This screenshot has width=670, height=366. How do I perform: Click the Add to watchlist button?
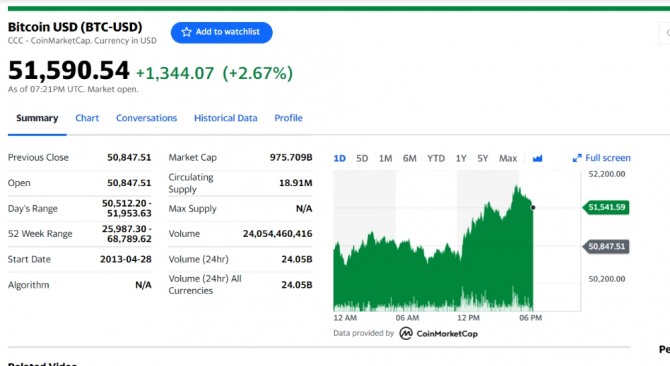click(x=222, y=32)
